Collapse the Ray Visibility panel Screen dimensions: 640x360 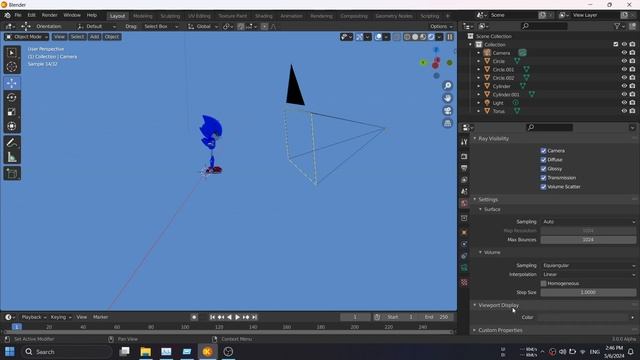493,139
